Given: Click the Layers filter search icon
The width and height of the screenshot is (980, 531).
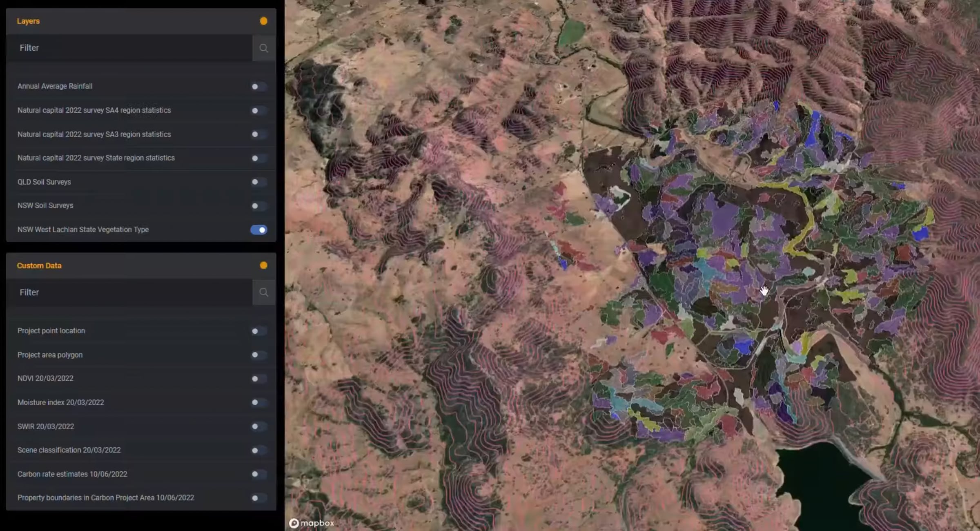Looking at the screenshot, I should pos(263,48).
